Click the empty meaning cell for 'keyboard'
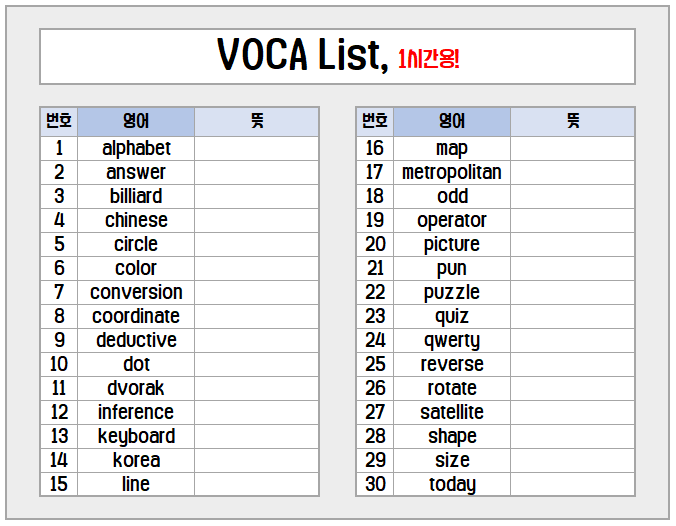 pos(256,436)
